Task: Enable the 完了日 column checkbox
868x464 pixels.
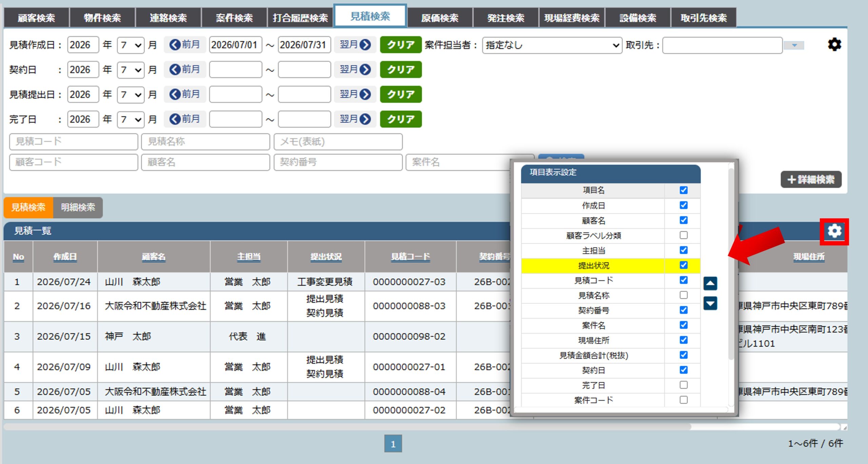Action: (x=684, y=385)
